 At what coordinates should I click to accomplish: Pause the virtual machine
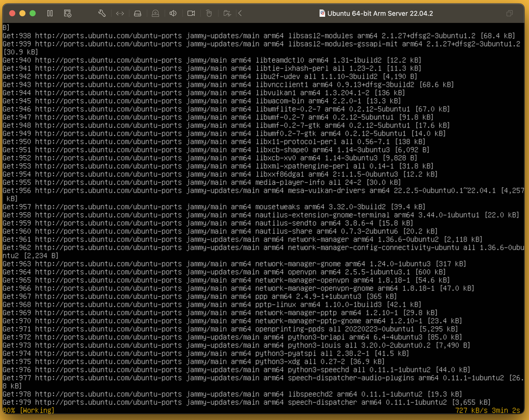click(x=50, y=13)
